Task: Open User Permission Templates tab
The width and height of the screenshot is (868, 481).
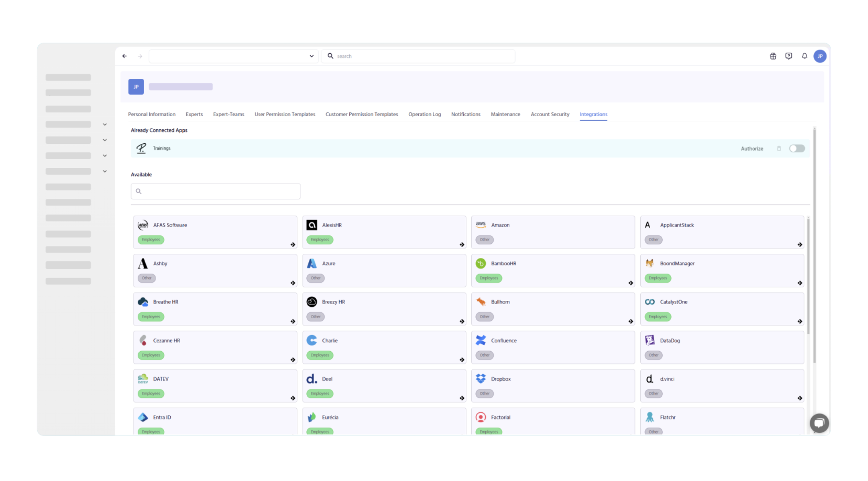Action: point(285,114)
